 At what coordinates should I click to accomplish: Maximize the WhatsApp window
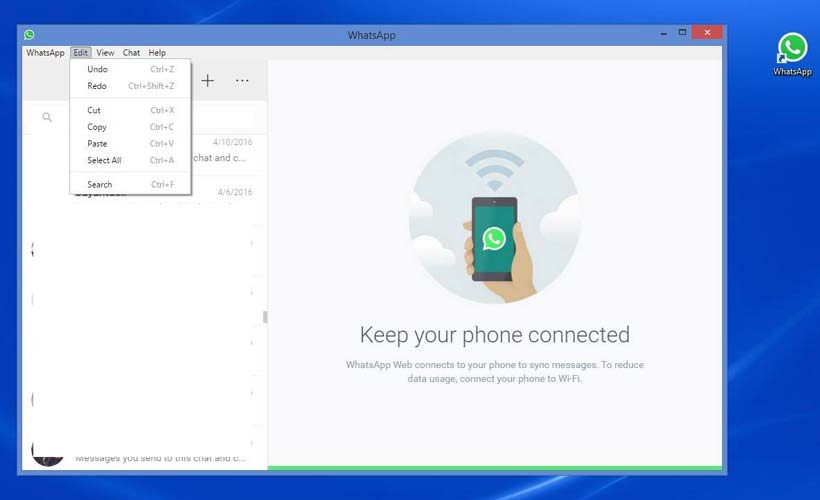point(682,32)
